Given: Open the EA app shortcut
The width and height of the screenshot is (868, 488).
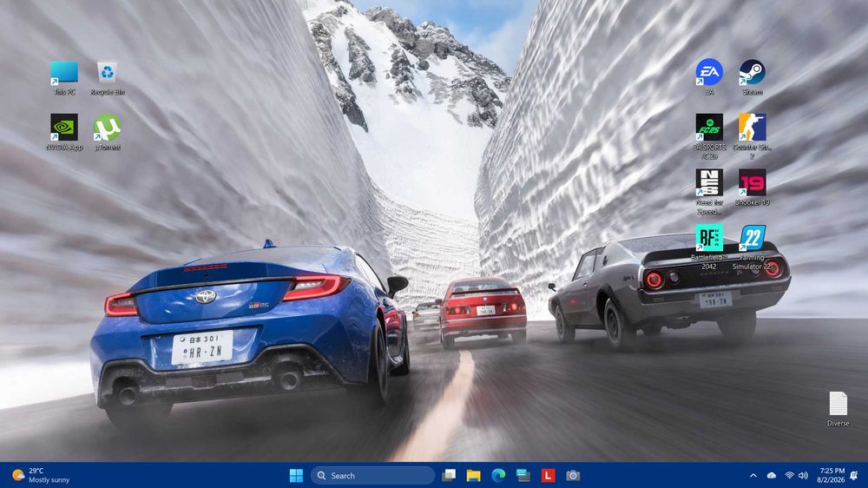Looking at the screenshot, I should tap(709, 77).
